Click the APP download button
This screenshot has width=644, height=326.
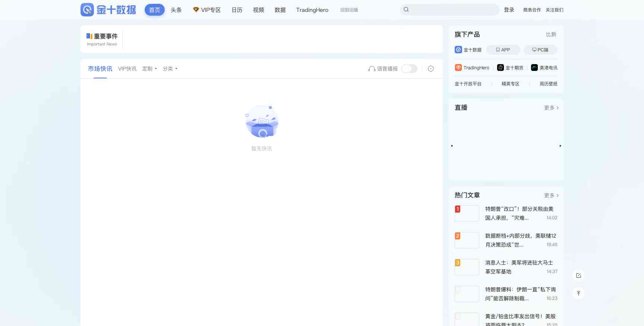click(x=503, y=50)
